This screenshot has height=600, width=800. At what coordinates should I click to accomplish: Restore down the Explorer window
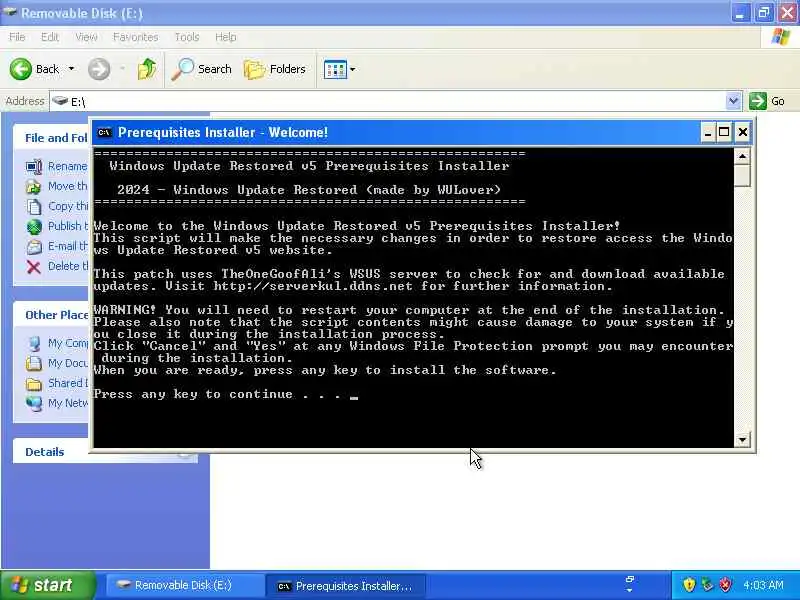click(764, 13)
